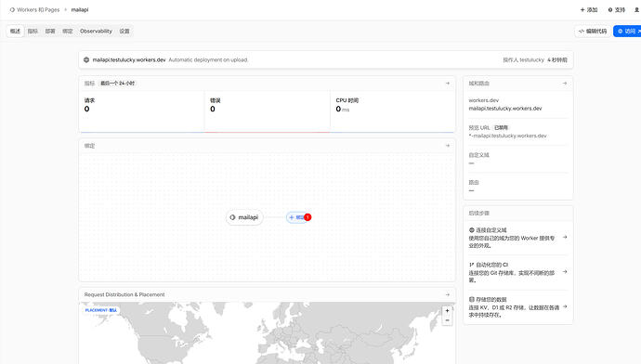Open the 最后一个 24 小时 time range selector
This screenshot has height=364, width=641.
(117, 84)
